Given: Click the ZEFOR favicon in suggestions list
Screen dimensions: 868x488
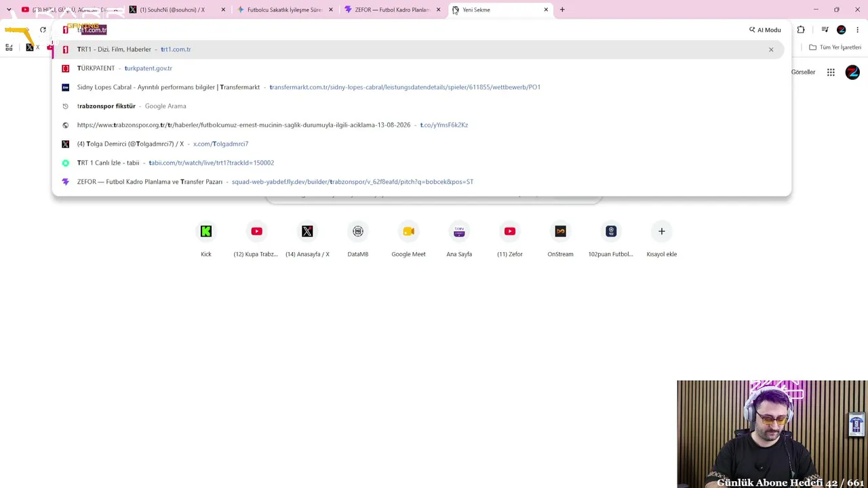Looking at the screenshot, I should point(65,182).
